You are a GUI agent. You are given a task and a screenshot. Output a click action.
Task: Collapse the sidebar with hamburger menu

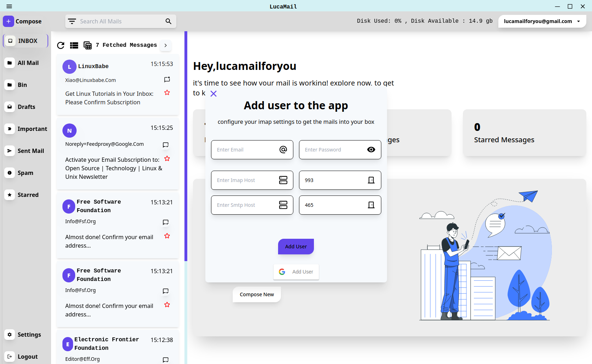coord(9,6)
